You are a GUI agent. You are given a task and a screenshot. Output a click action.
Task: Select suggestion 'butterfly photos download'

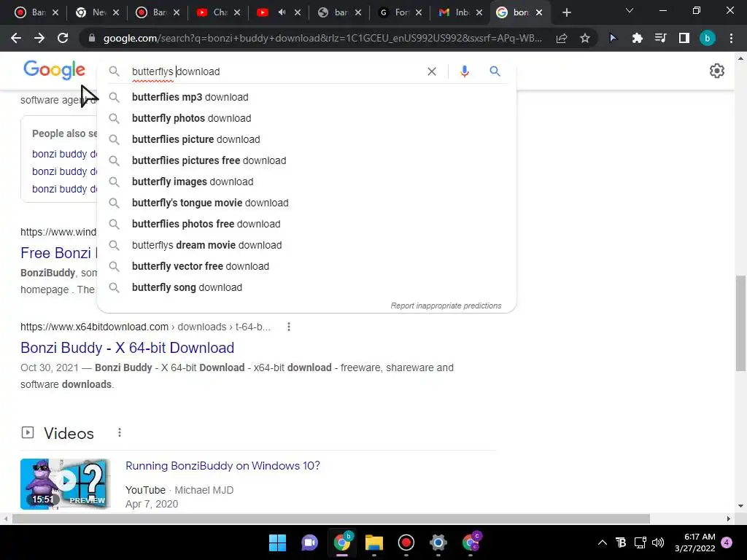coord(307,118)
